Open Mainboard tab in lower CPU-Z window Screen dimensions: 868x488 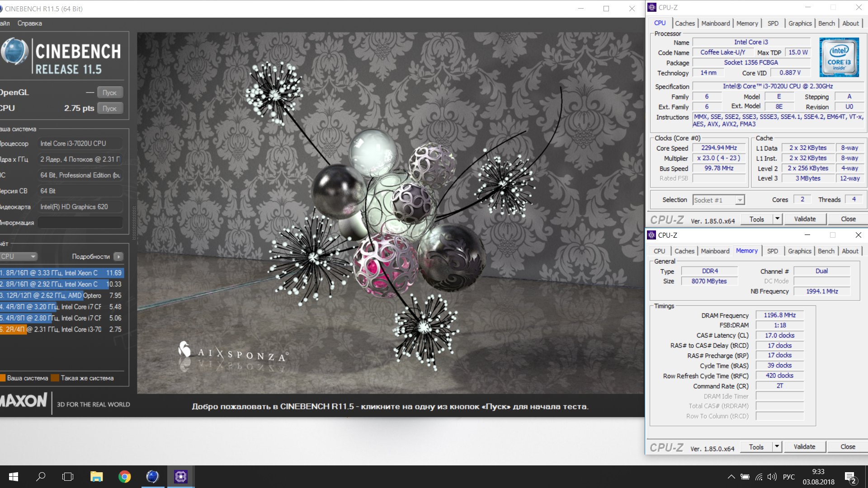(x=715, y=251)
